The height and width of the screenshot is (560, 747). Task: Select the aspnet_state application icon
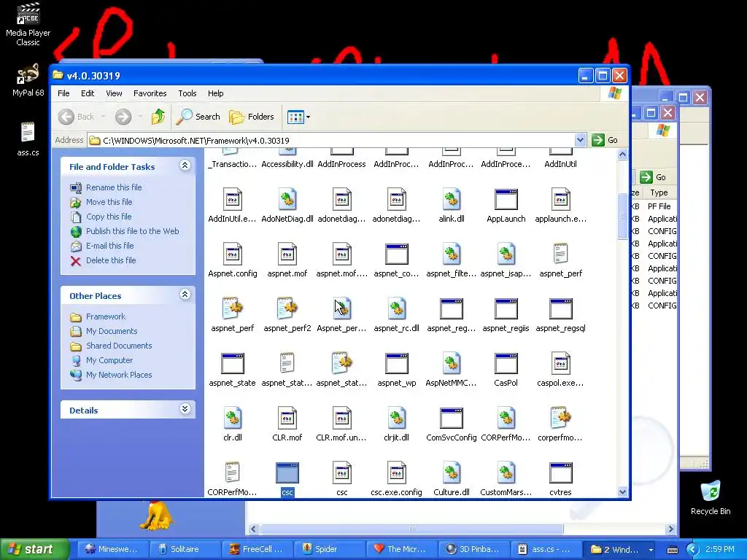click(x=233, y=363)
